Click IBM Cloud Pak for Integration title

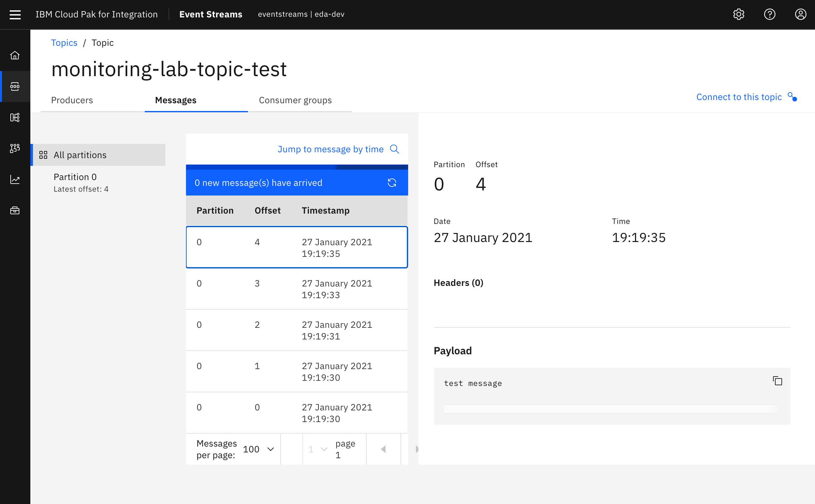point(97,14)
